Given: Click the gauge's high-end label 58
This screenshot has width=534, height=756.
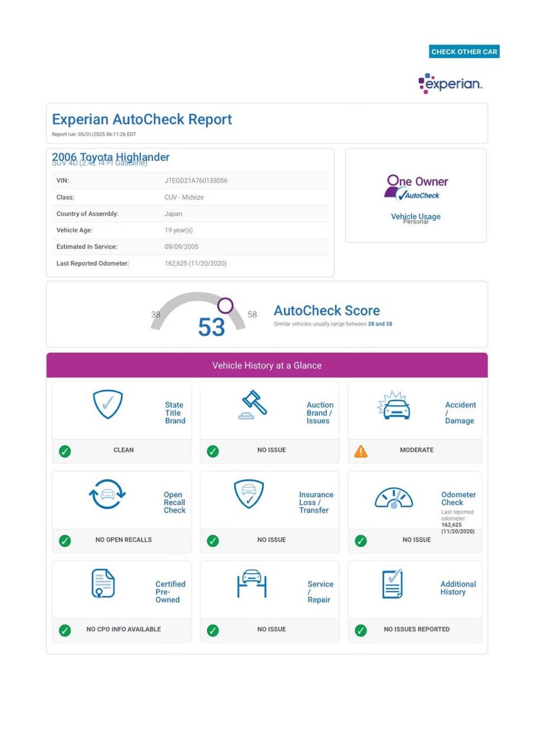Looking at the screenshot, I should coord(252,314).
